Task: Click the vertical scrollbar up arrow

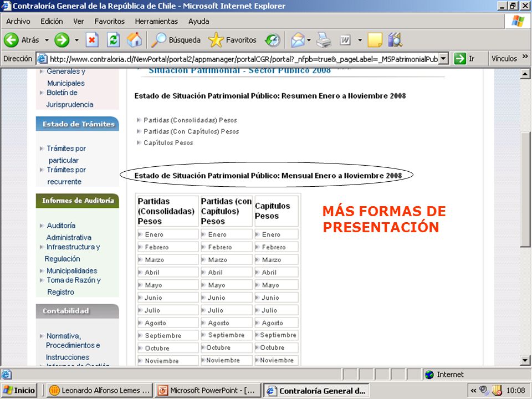Action: (525, 74)
